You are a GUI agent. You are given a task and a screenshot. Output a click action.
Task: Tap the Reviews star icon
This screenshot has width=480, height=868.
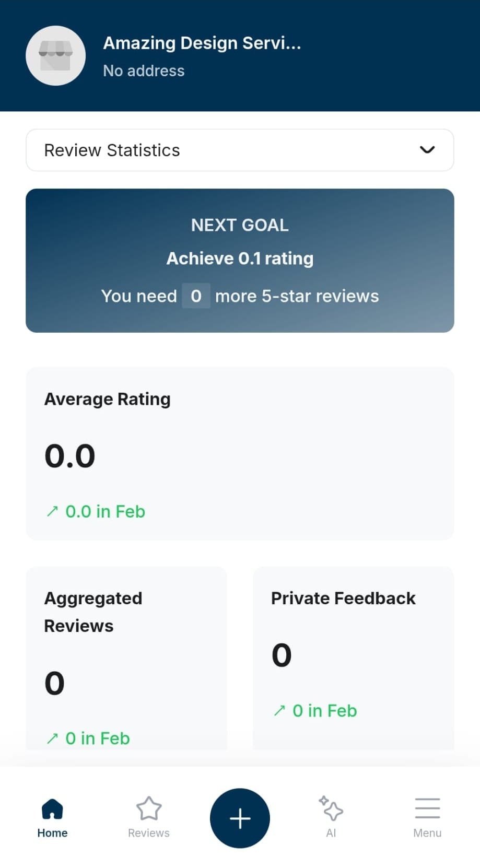pyautogui.click(x=149, y=808)
